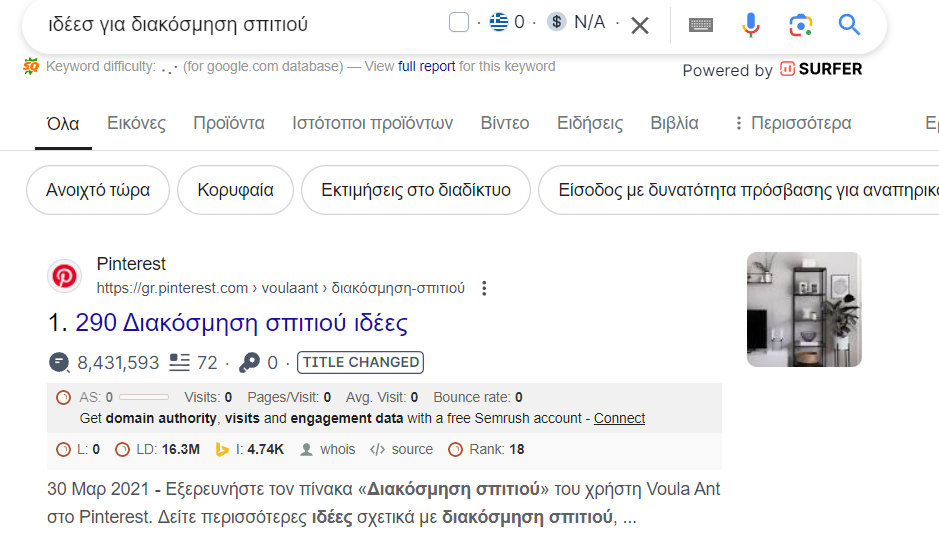Click the blue magnifier search icon
The height and width of the screenshot is (545, 939).
[x=849, y=25]
